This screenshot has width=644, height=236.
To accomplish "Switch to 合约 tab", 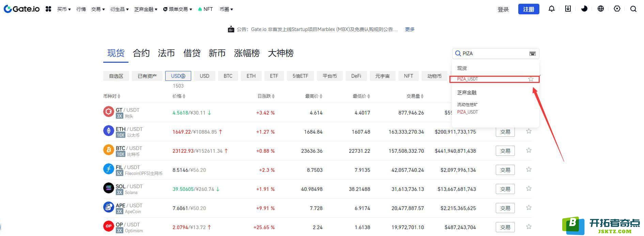I will [x=141, y=53].
